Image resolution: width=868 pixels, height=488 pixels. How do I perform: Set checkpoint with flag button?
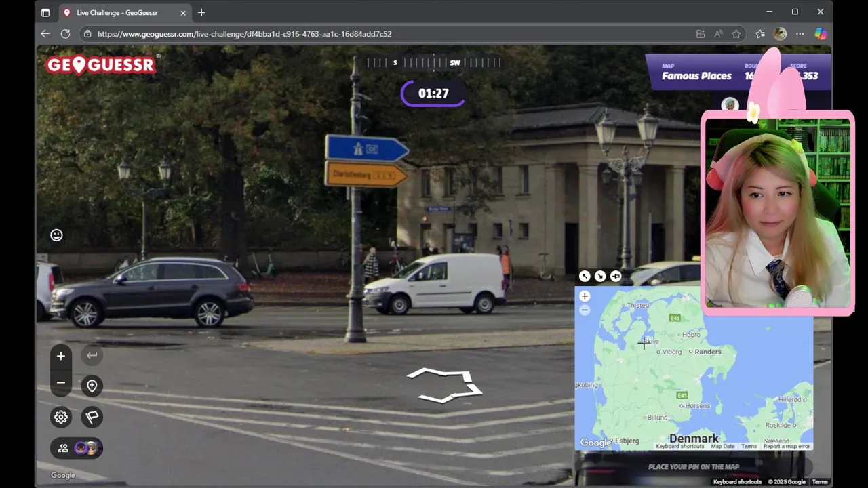tap(92, 417)
